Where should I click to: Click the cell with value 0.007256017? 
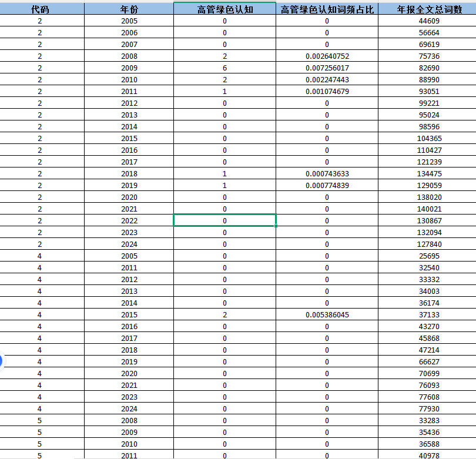click(x=327, y=68)
